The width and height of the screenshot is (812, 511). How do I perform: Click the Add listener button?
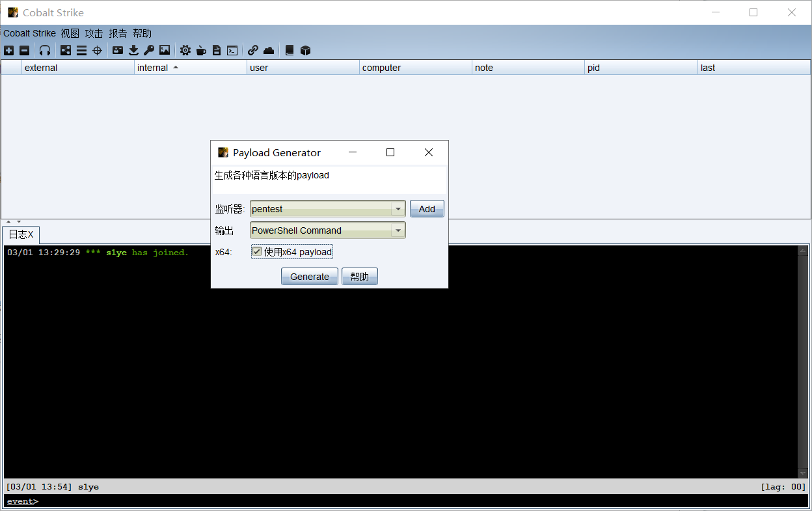point(427,209)
